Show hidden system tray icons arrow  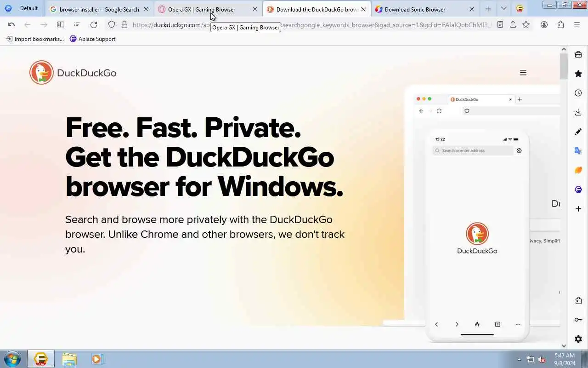tap(520, 359)
